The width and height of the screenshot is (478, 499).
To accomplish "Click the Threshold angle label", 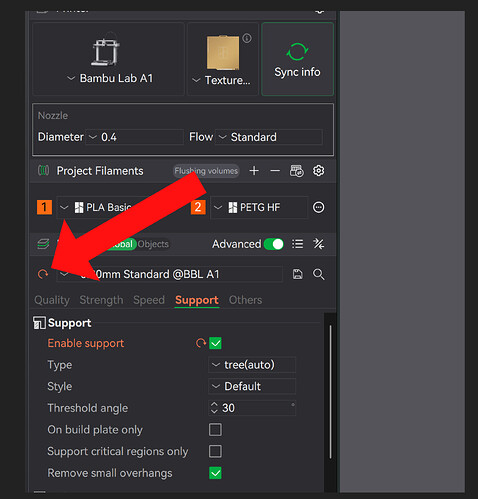I will [x=88, y=408].
